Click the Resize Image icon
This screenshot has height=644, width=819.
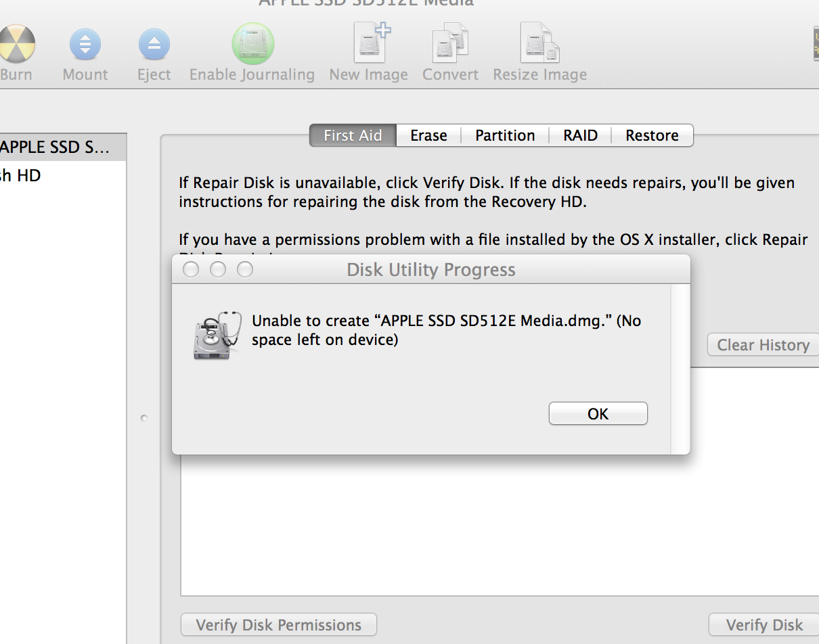click(x=539, y=43)
